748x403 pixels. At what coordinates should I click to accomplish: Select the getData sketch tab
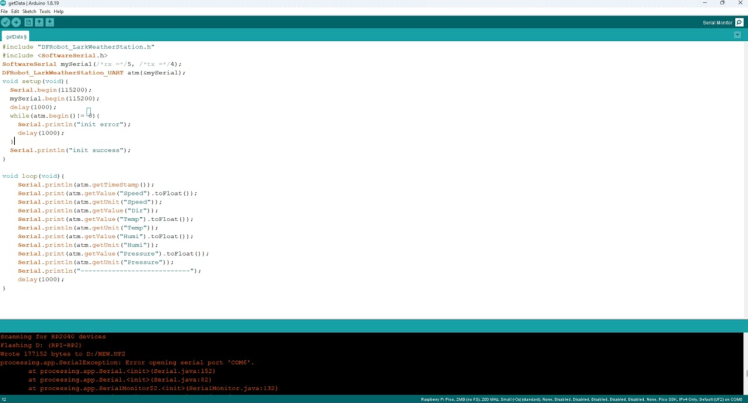(16, 36)
